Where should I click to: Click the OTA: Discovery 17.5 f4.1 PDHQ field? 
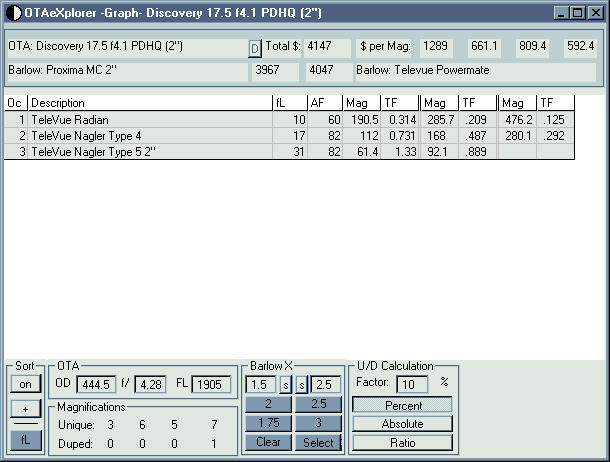tap(128, 47)
